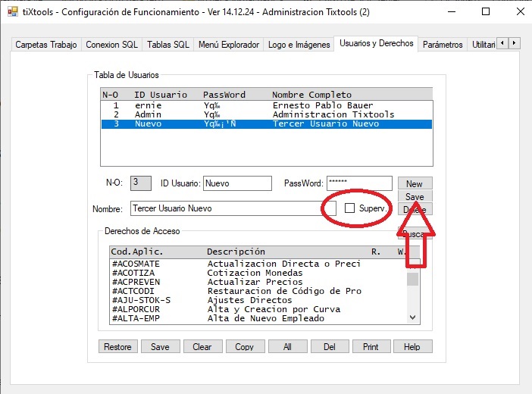Viewport: 532px width, 394px height.
Task: Click the N-O number field
Action: point(141,183)
